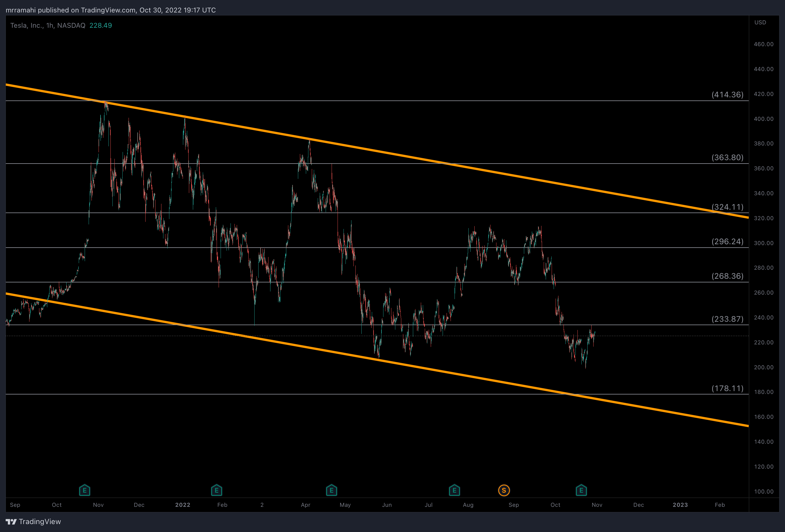The width and height of the screenshot is (785, 532).
Task: Select the earnings marker before Aug 2022
Action: click(454, 490)
